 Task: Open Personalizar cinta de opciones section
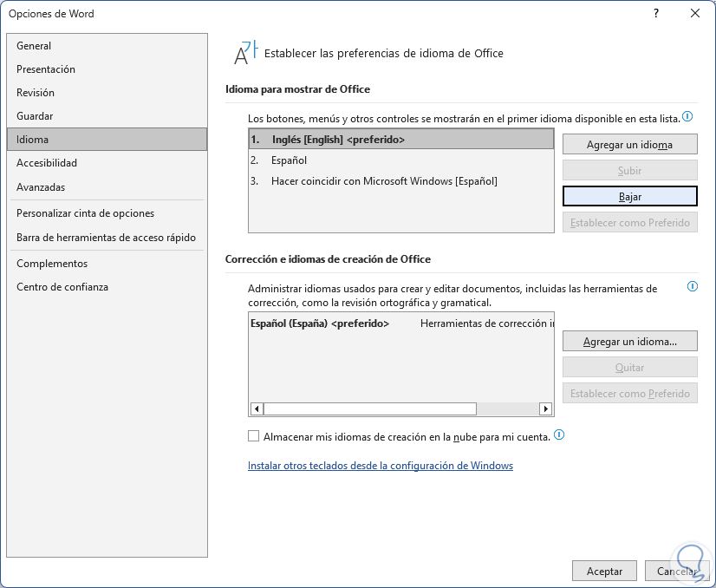[85, 213]
